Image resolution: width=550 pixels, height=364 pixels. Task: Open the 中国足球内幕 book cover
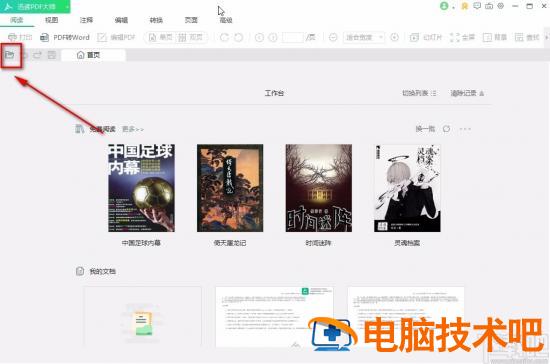(x=141, y=188)
